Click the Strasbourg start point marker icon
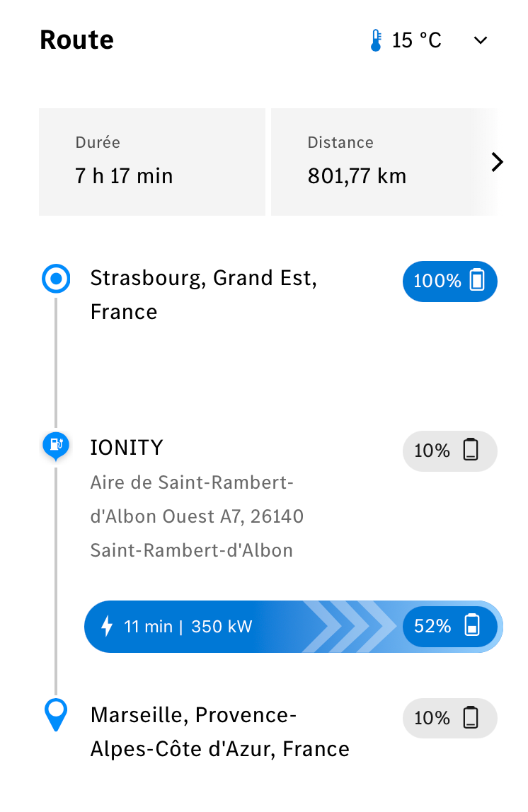The height and width of the screenshot is (812, 528). (56, 279)
